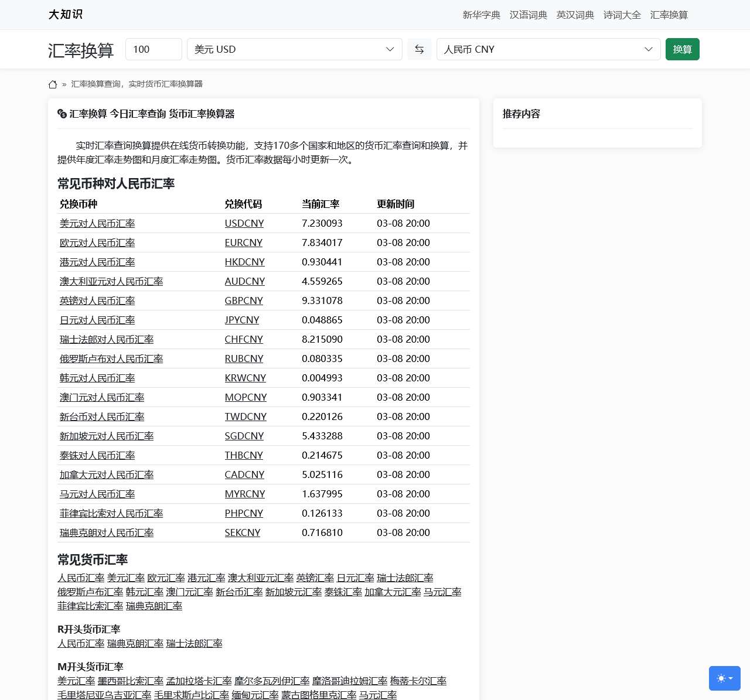Click 瑞士法郎汇率 under R开头货币汇率

193,643
